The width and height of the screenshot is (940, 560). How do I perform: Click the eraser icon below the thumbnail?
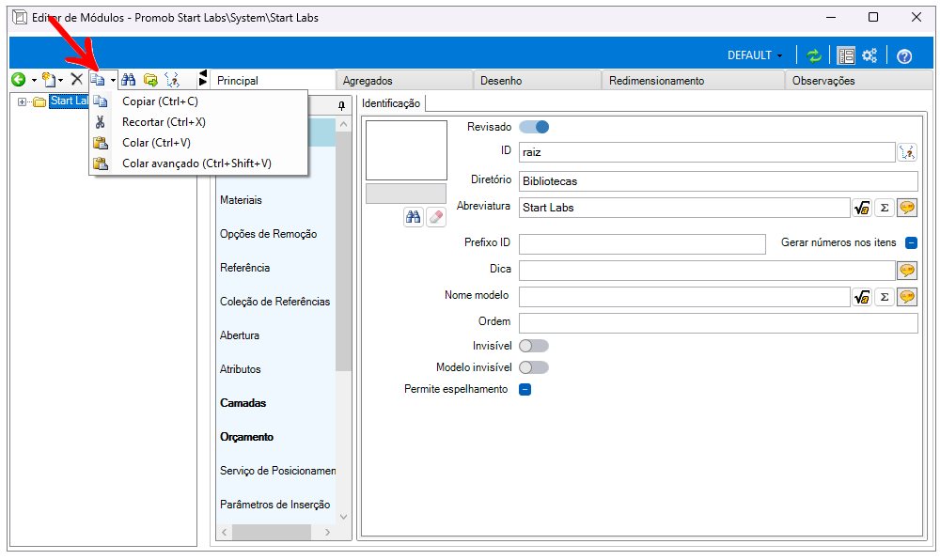click(x=435, y=217)
